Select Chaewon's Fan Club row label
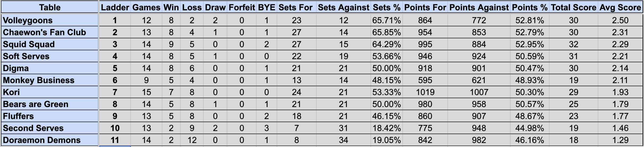Viewport: 644px width, 147px height. [49, 32]
